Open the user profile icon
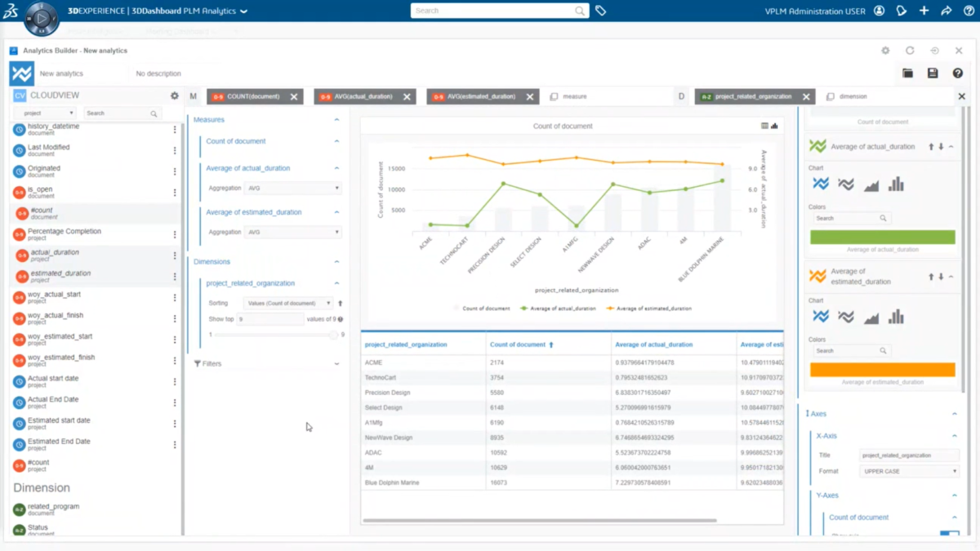Image resolution: width=980 pixels, height=551 pixels. click(880, 11)
